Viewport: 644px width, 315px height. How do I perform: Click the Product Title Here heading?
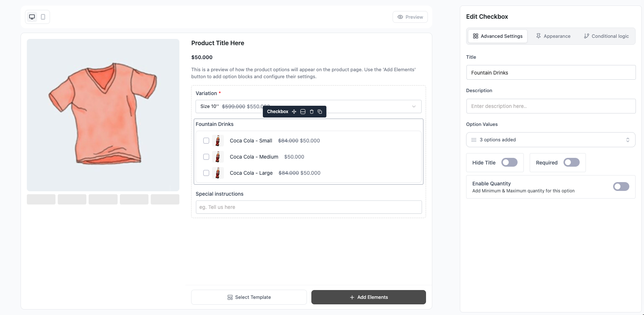(x=218, y=43)
